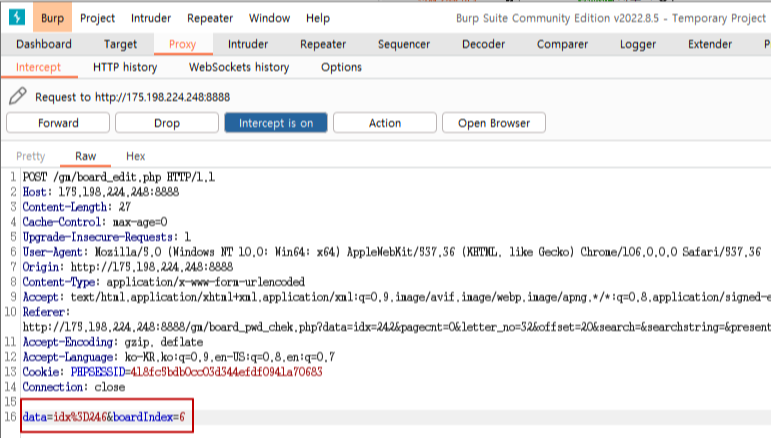Click the Content-Length: 27 header

click(77, 207)
